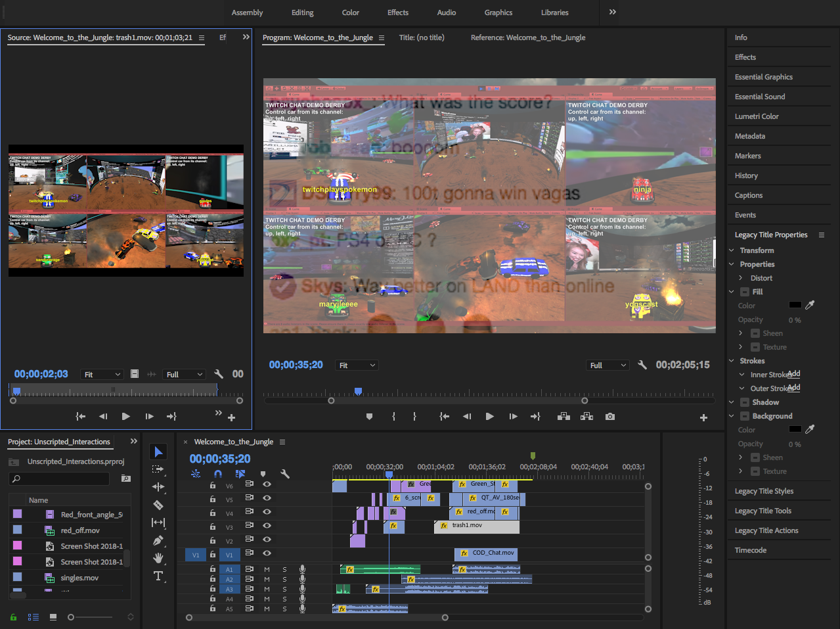This screenshot has height=629, width=840.
Task: Toggle Linked Selection in timeline
Action: click(x=240, y=473)
